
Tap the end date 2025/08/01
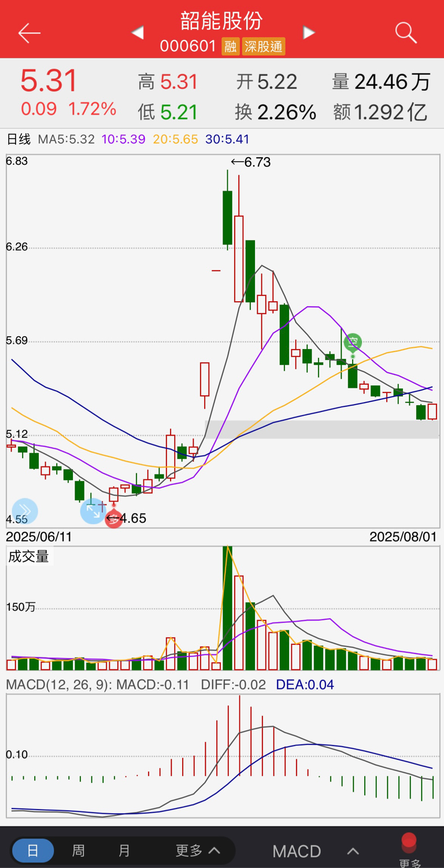tap(404, 536)
